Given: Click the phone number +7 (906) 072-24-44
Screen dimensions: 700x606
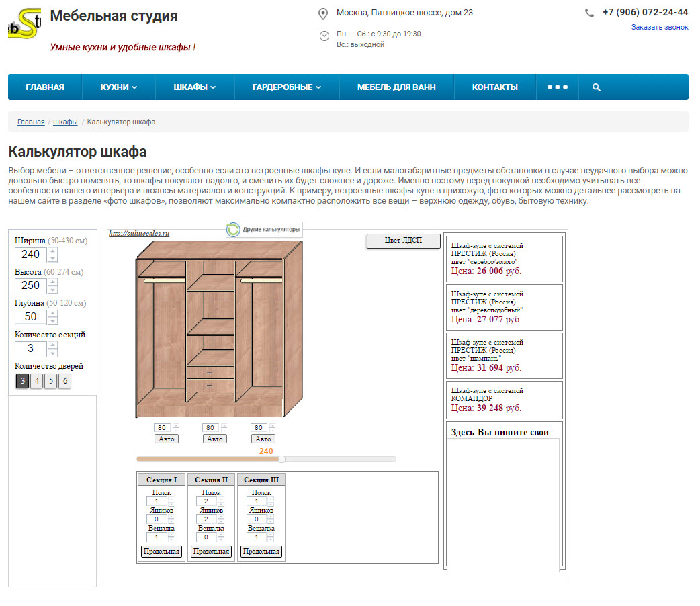Looking at the screenshot, I should pos(645,13).
